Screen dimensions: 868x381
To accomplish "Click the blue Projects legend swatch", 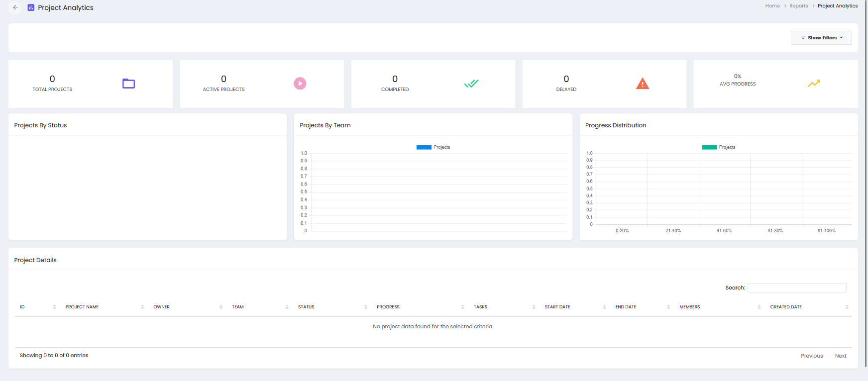I will pyautogui.click(x=424, y=147).
